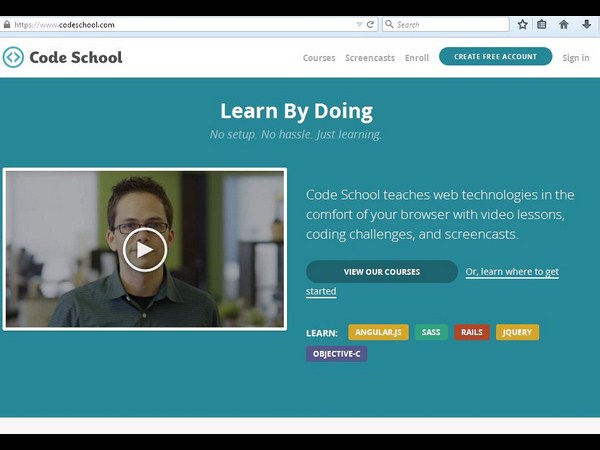Screen dimensions: 600x450
Task: Open the downloads arrow icon
Action: click(x=586, y=24)
